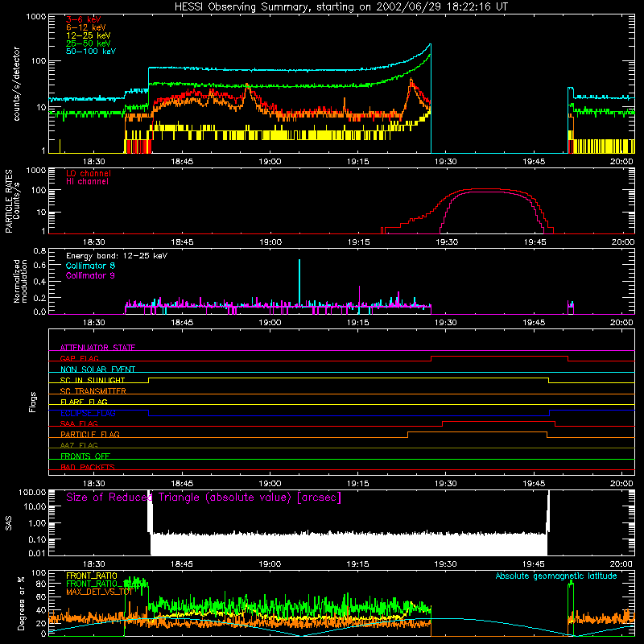Click the ATTENUATOR_STATE flag label

tap(97, 348)
